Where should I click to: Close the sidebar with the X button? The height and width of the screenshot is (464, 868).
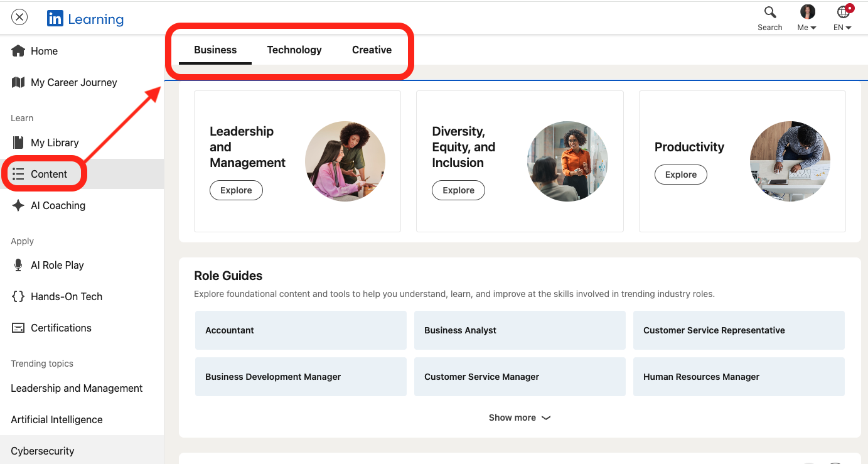click(19, 17)
